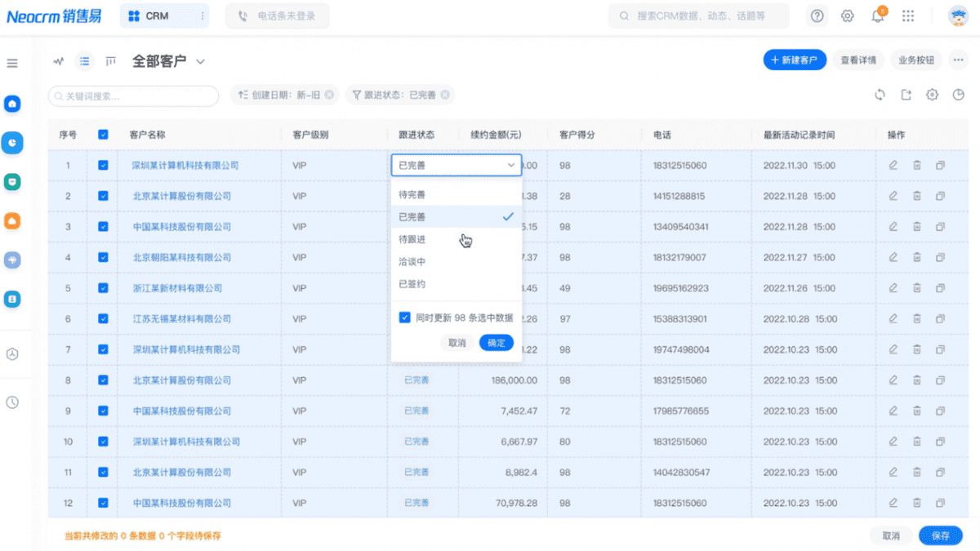Click the 新建客户 button
The width and height of the screenshot is (980, 551).
[795, 60]
